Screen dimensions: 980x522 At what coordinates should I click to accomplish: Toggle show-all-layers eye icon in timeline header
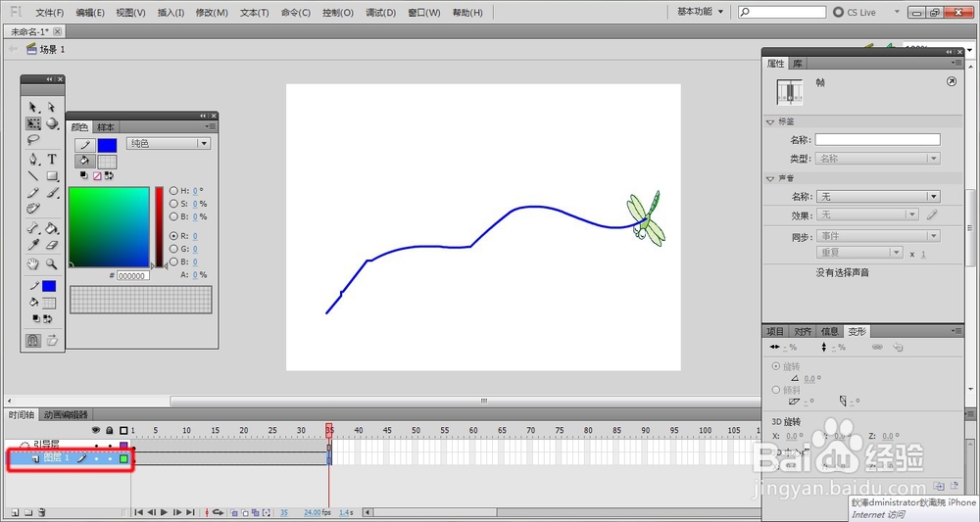(96, 430)
